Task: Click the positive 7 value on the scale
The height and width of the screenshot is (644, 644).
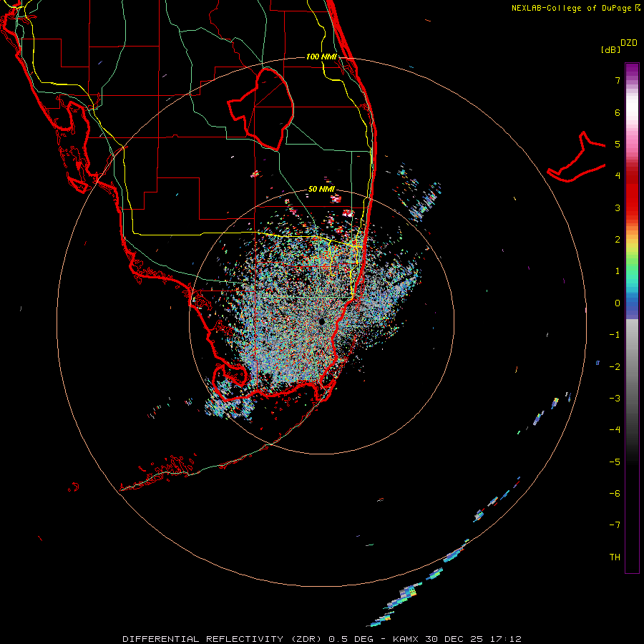Action: point(618,80)
